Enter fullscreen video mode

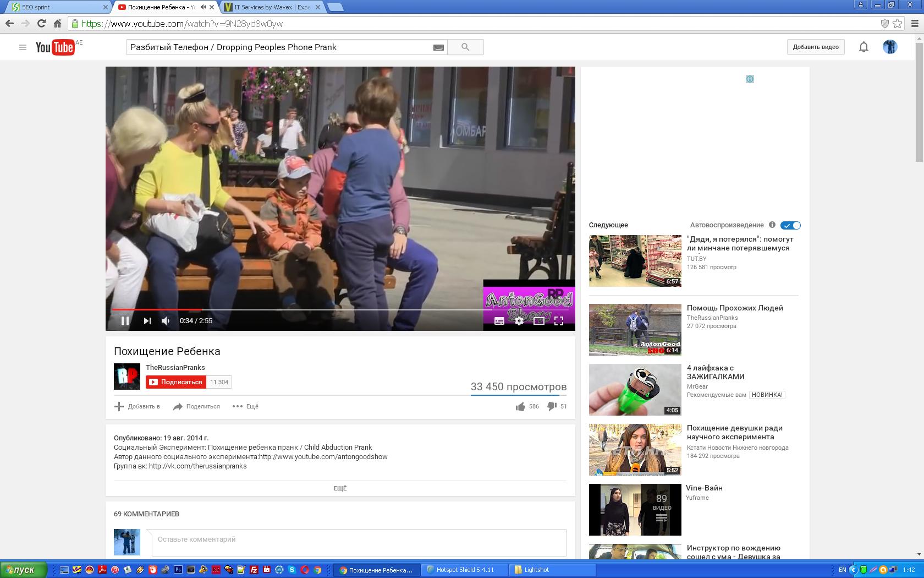[559, 321]
